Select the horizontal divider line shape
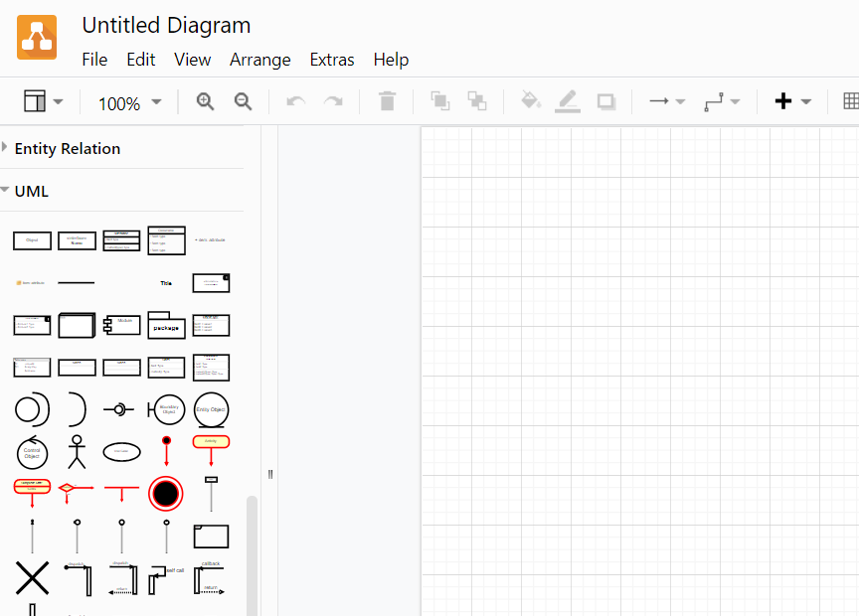Viewport: 859px width, 616px height. pos(77,283)
